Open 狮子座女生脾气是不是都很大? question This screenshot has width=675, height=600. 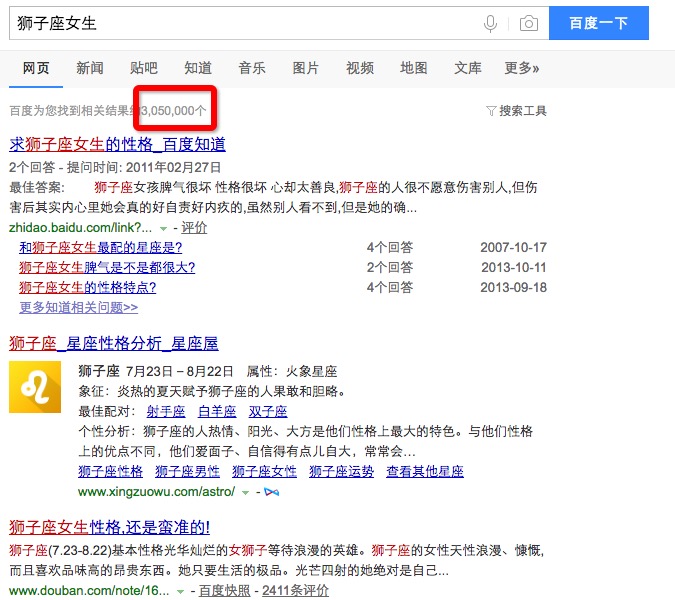tap(107, 268)
